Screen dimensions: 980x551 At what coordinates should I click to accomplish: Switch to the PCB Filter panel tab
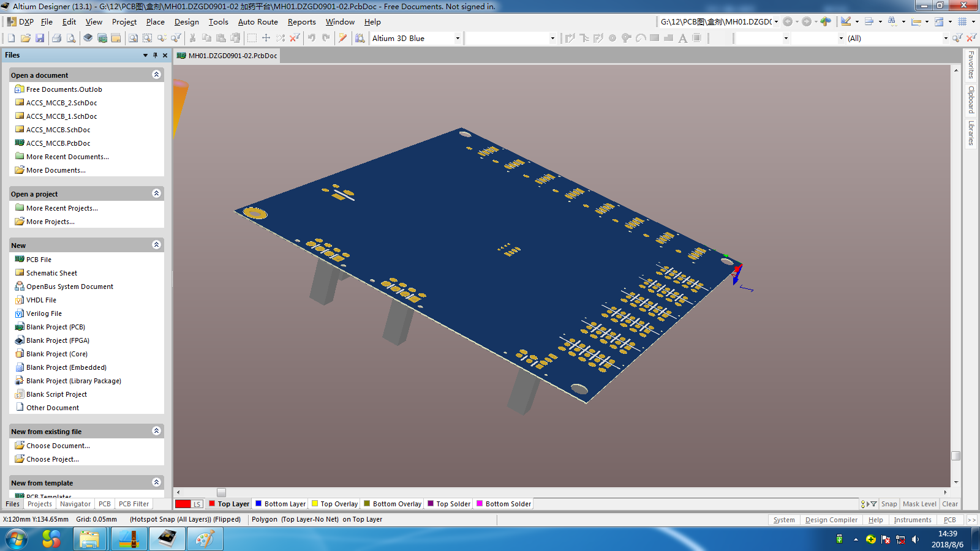coord(134,504)
